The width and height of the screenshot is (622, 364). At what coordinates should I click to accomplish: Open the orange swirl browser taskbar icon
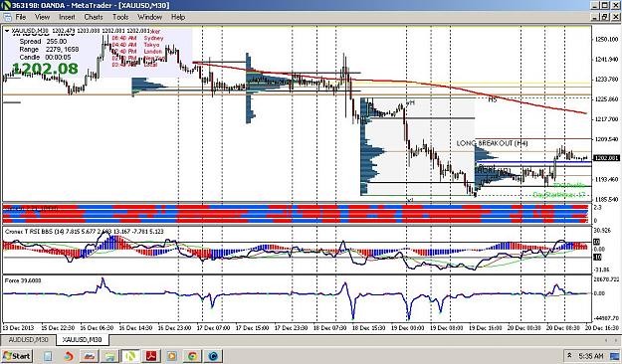coord(69,356)
